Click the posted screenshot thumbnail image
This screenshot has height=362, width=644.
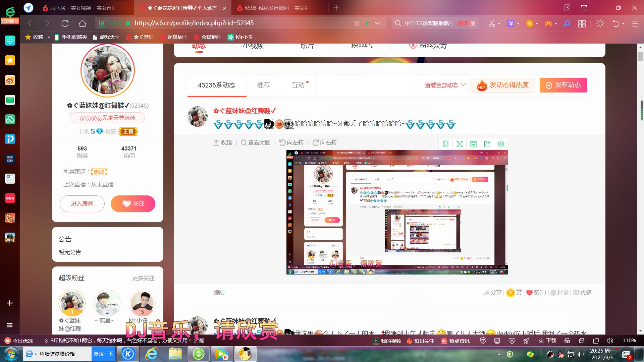tap(397, 212)
